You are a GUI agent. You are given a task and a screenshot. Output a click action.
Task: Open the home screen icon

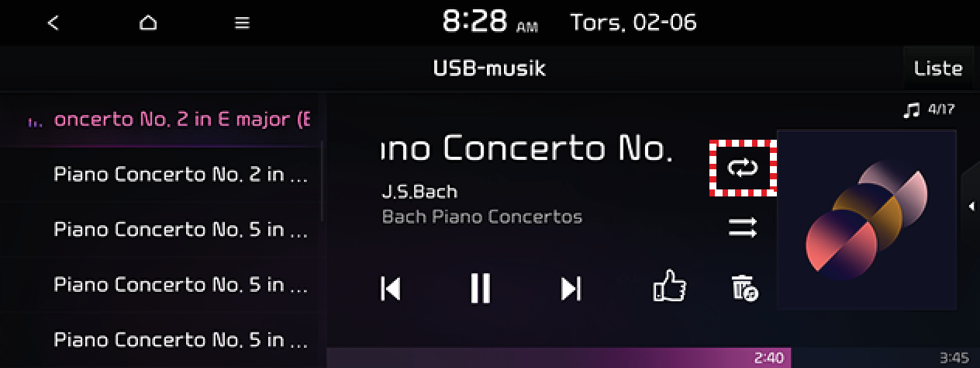coord(148,23)
